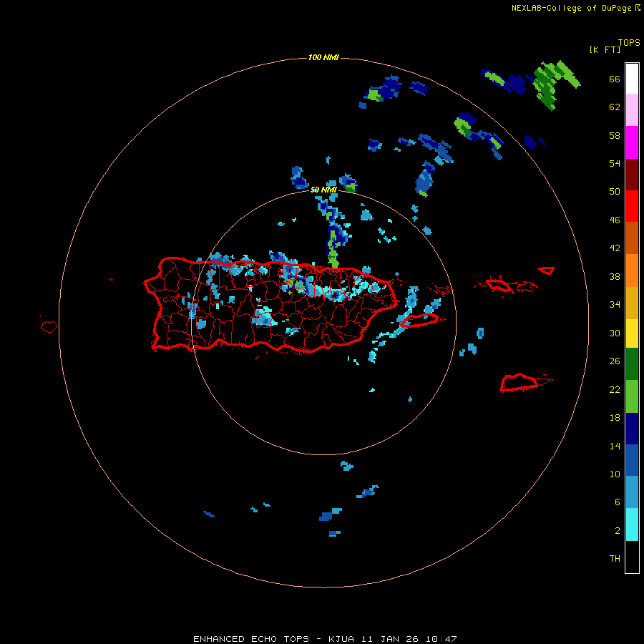Click the "2" legend value
The width and height of the screenshot is (644, 644).
pyautogui.click(x=618, y=530)
